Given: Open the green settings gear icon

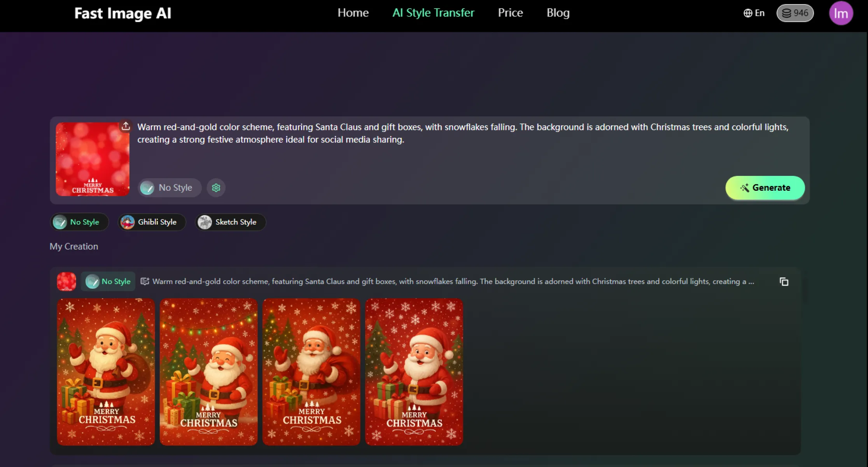Looking at the screenshot, I should coord(216,188).
